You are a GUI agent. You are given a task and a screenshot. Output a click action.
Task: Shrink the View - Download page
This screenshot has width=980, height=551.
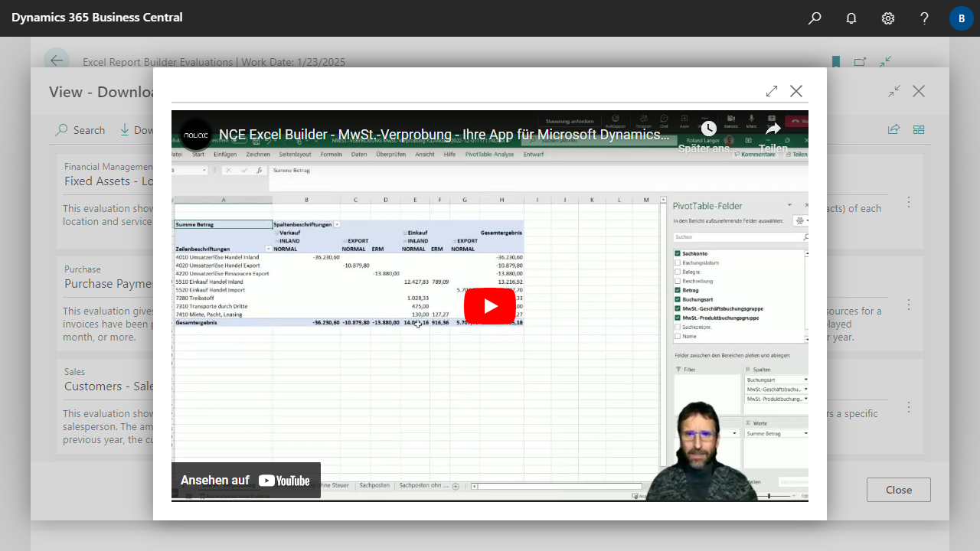click(894, 91)
